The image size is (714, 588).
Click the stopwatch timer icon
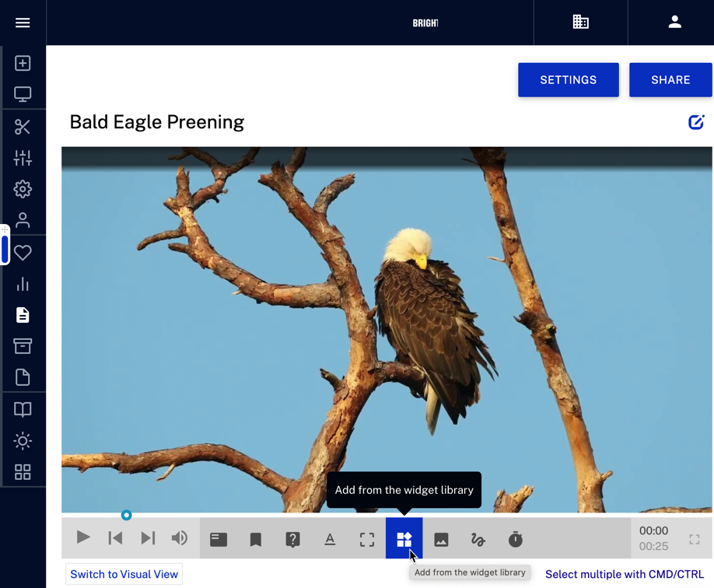pos(515,539)
